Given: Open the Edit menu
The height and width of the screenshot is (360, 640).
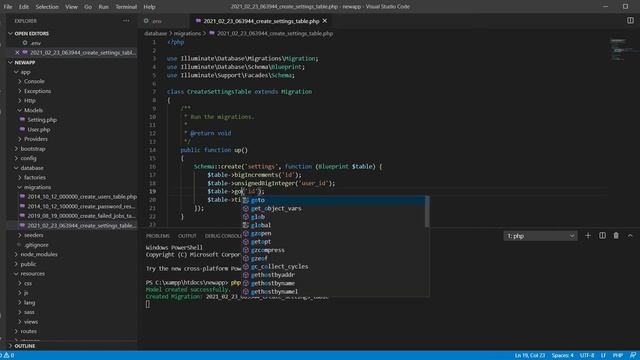Looking at the screenshot, I should (24, 7).
